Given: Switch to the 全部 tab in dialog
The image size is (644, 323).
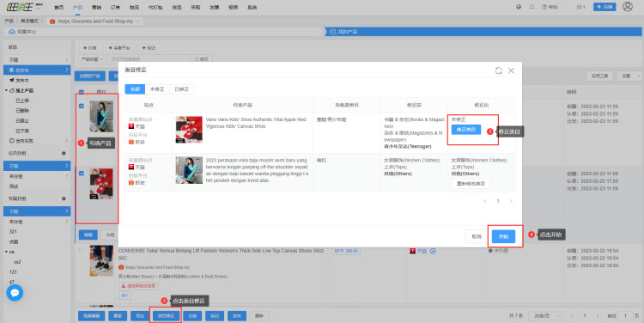Looking at the screenshot, I should pos(135,89).
